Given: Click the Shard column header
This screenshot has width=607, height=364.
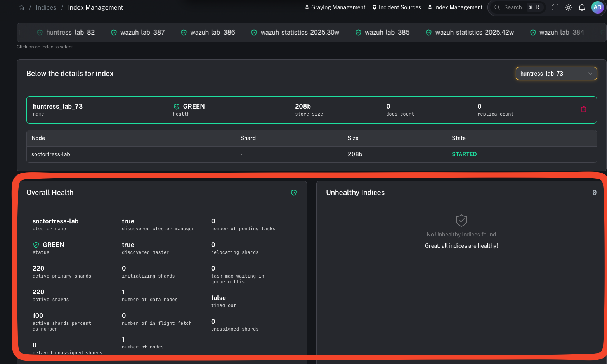Looking at the screenshot, I should 248,138.
